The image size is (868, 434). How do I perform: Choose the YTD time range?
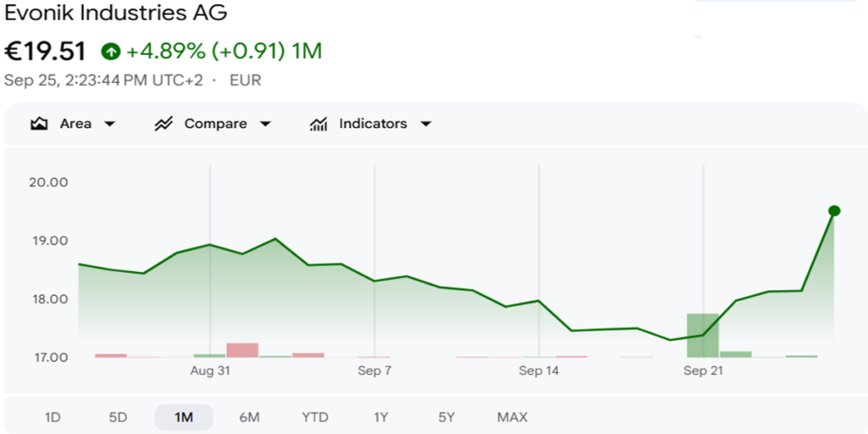[x=315, y=417]
